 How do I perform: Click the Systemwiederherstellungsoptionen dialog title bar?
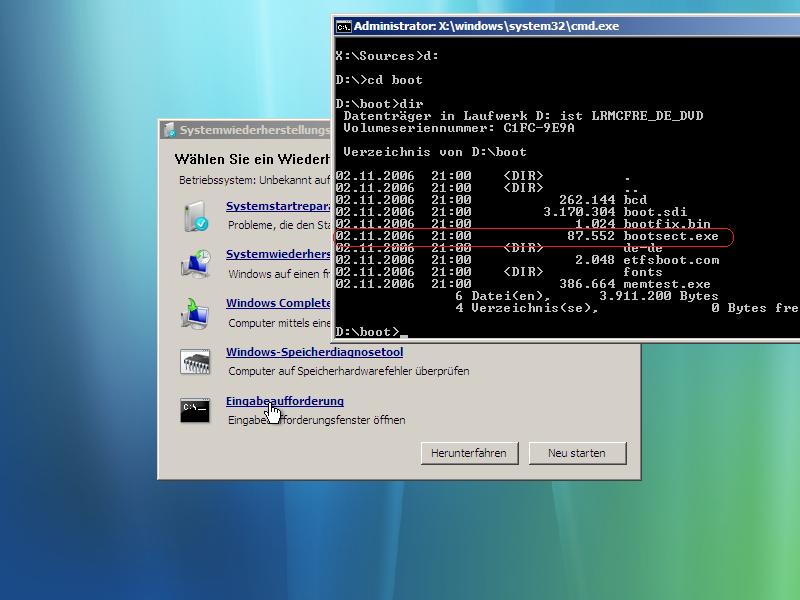point(246,130)
